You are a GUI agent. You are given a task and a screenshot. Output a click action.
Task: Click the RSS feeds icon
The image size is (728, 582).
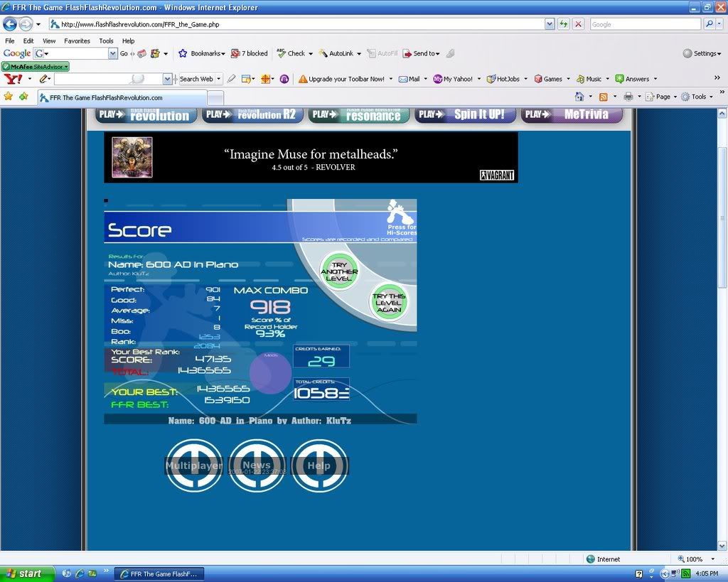pyautogui.click(x=603, y=97)
